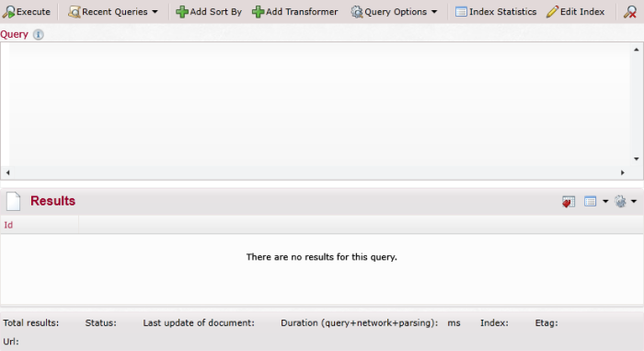Click the horizontal scroll right arrow
Image resolution: width=644 pixels, height=351 pixels.
coord(623,172)
